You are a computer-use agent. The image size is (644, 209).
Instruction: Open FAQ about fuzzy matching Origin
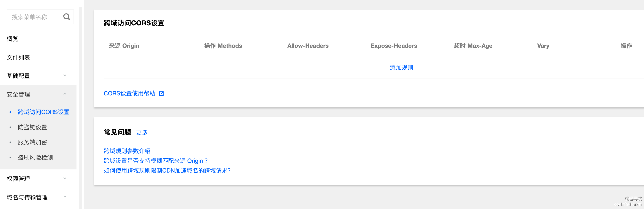[x=156, y=161]
